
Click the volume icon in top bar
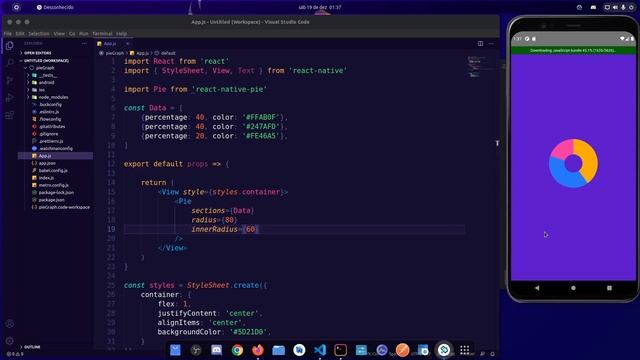pyautogui.click(x=615, y=7)
